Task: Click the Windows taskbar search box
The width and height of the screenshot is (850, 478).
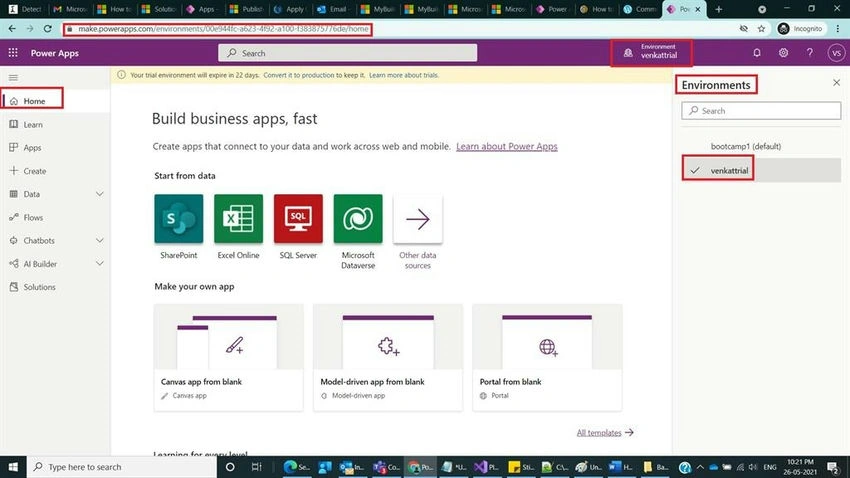Action: coord(121,467)
